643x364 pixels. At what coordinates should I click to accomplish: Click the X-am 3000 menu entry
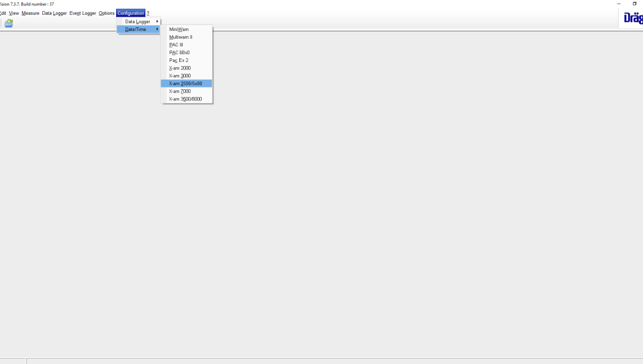pyautogui.click(x=180, y=76)
